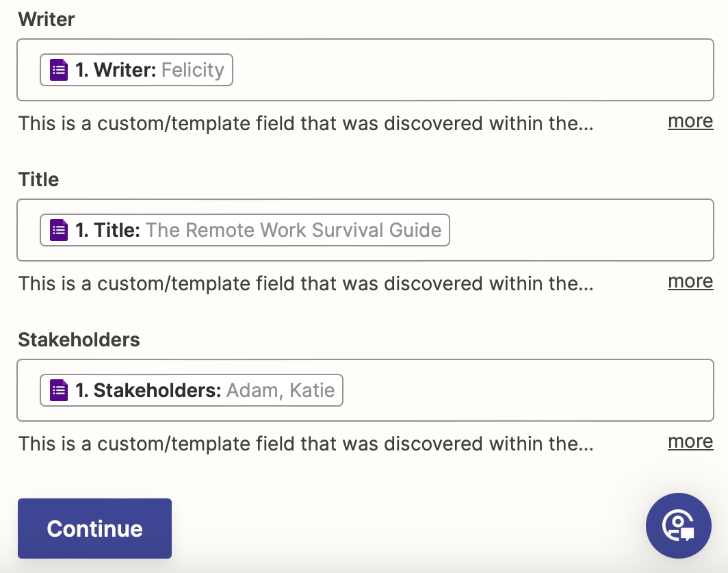Expand 'more' under the Writer description

pyautogui.click(x=690, y=121)
